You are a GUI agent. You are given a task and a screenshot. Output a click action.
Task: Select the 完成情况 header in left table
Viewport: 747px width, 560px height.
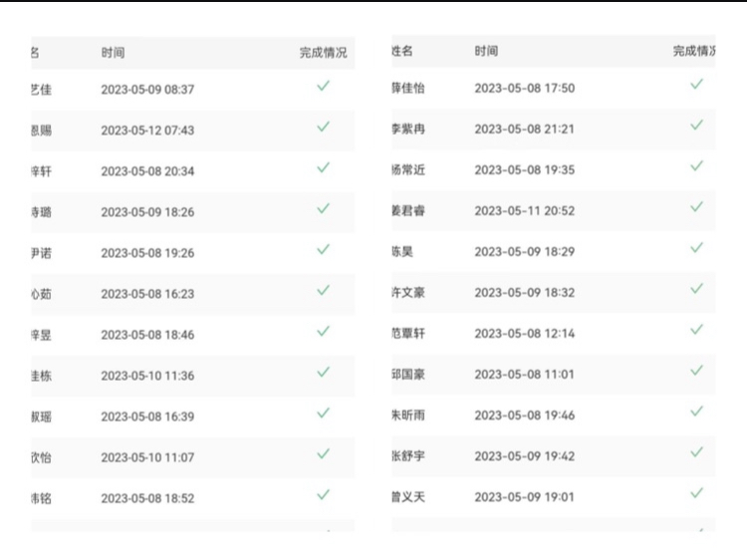[x=324, y=53]
